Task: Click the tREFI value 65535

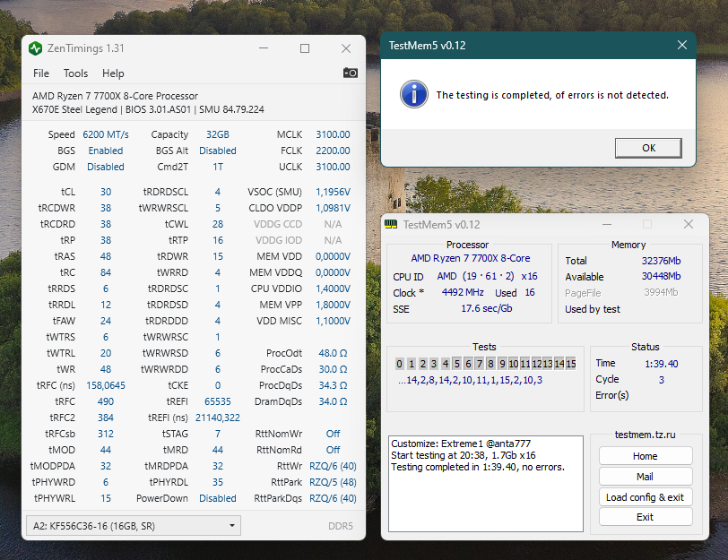Action: 218,401
